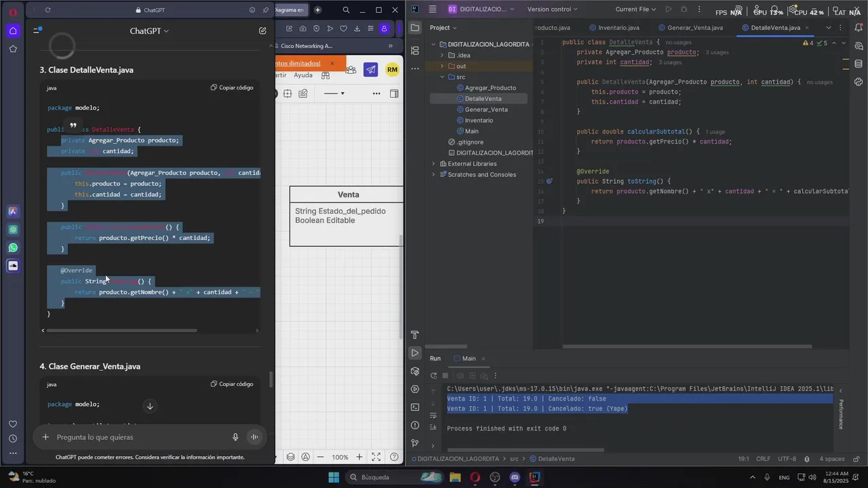Open the Terminal tool window icon
Image resolution: width=868 pixels, height=488 pixels.
coord(415,407)
